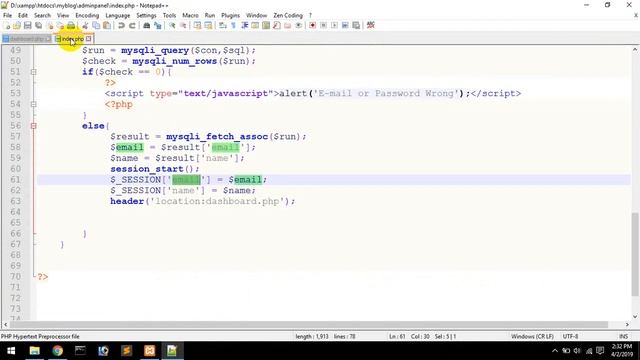Toggle file monitoring eye icon
The width and height of the screenshot is (640, 360).
(298, 25)
